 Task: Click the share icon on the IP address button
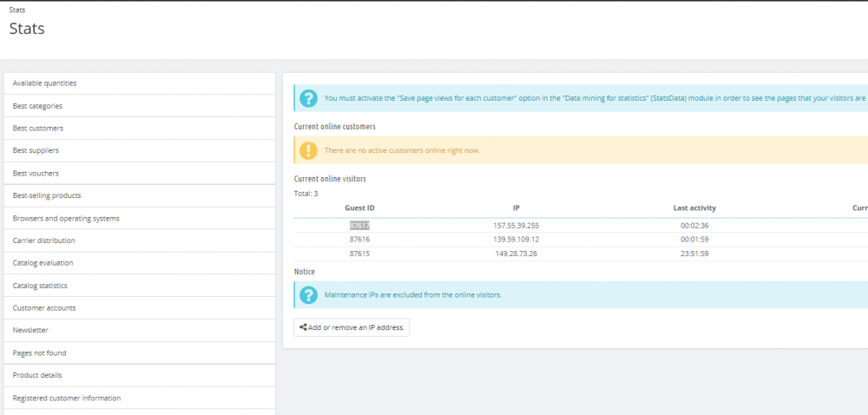[303, 327]
